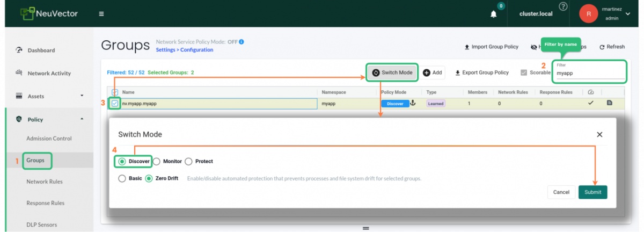This screenshot has width=644, height=232.
Task: Close the Switch Mode dialog
Action: (x=599, y=134)
